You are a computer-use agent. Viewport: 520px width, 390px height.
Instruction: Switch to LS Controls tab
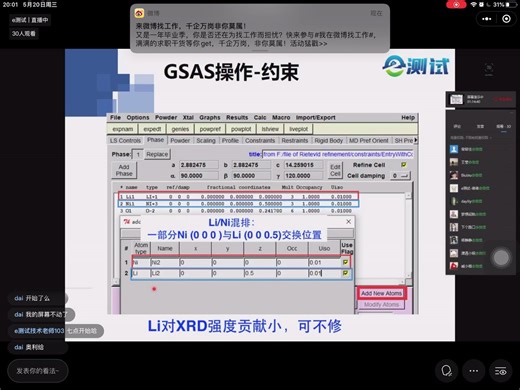125,140
